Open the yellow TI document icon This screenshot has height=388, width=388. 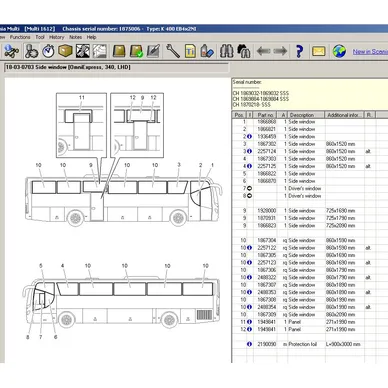click(190, 51)
